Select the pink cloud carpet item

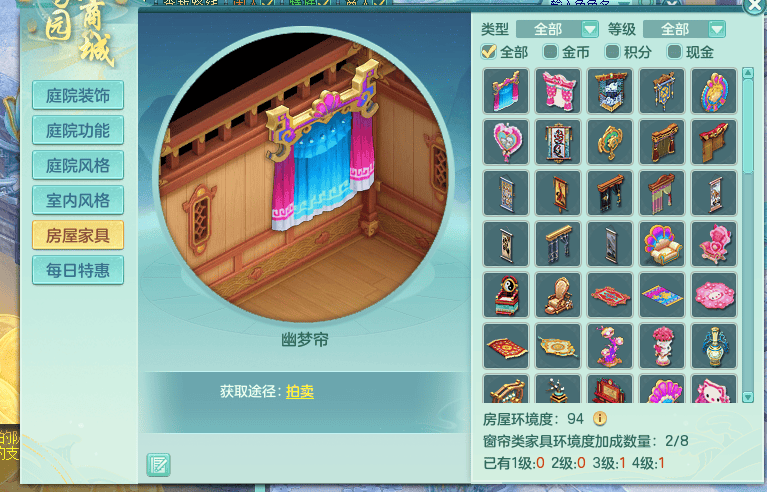(714, 295)
